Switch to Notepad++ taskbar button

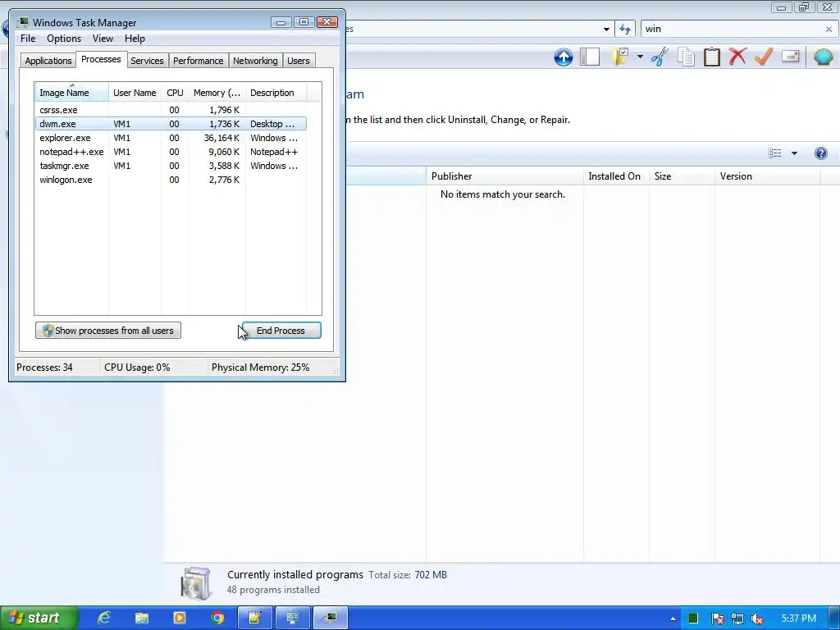(255, 618)
